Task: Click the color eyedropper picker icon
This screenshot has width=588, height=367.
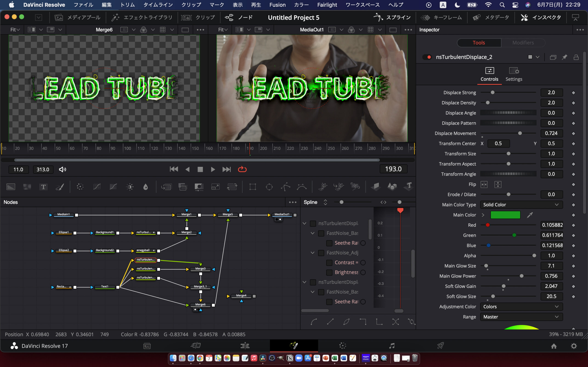Action: 530,215
